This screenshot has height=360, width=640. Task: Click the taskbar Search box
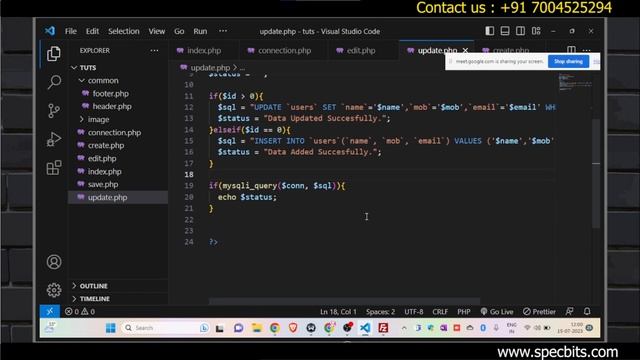click(164, 328)
